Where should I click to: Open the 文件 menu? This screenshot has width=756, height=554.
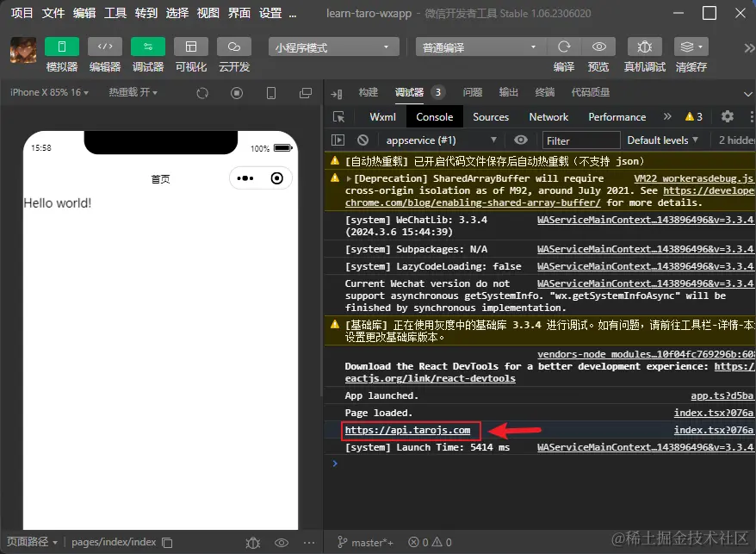[53, 13]
